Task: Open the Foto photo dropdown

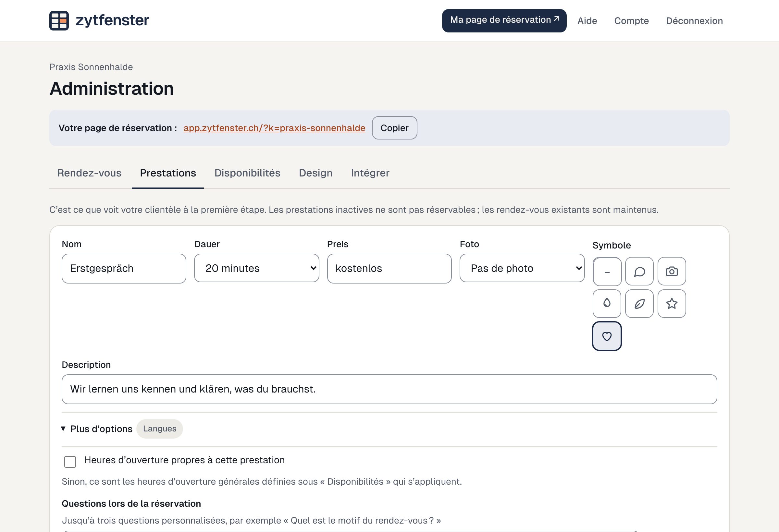Action: click(522, 268)
